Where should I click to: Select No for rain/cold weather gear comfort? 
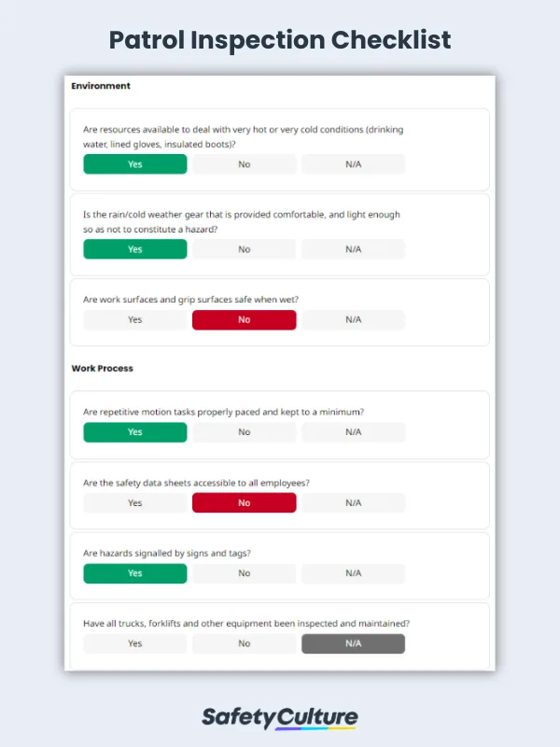coord(244,249)
